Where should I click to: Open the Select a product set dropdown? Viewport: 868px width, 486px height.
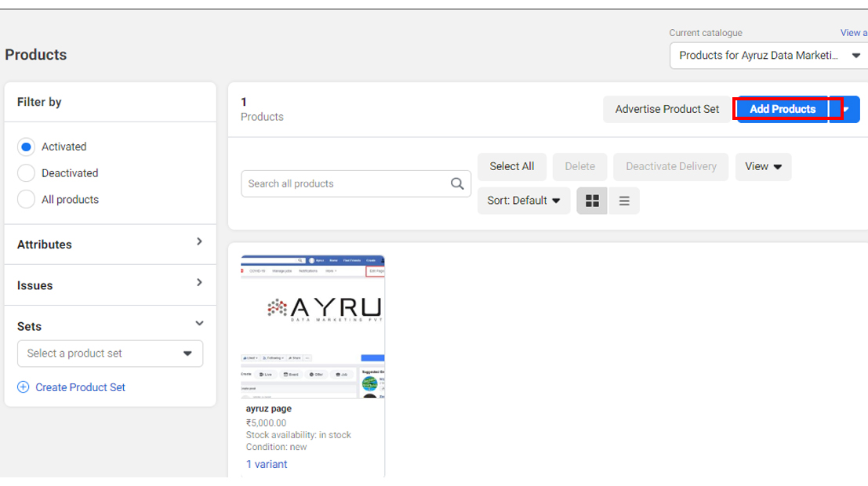[x=110, y=354]
